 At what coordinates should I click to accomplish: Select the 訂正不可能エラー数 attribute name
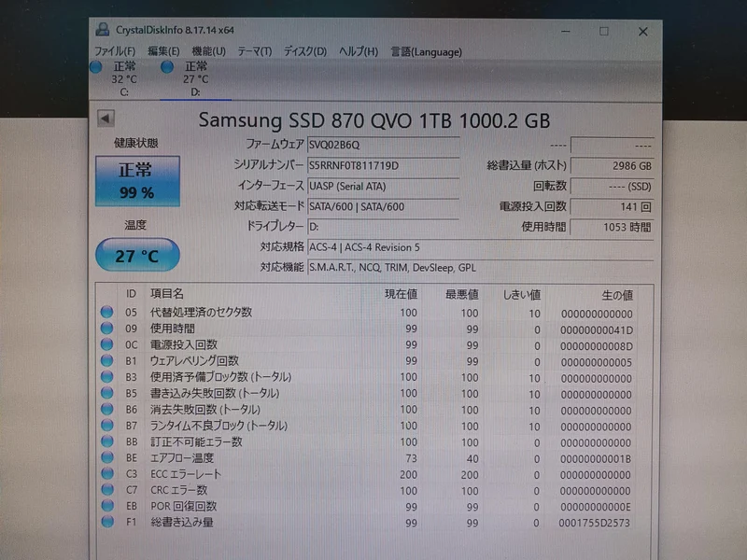(197, 441)
